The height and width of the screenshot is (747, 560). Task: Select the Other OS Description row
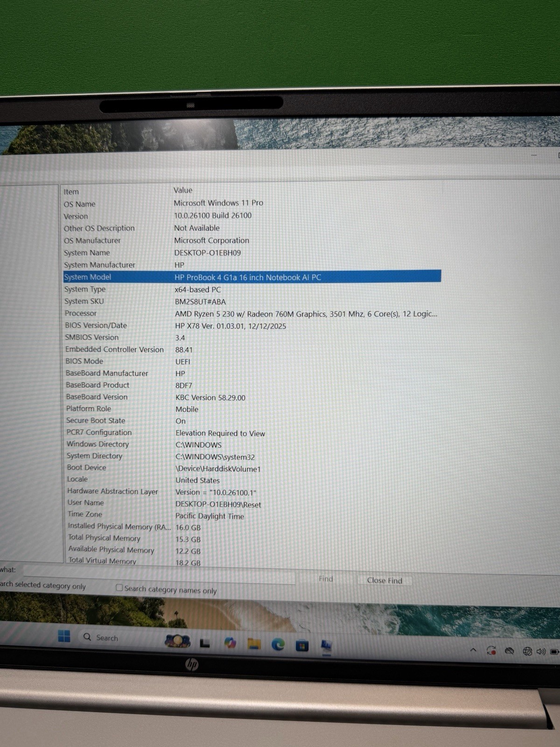pos(252,228)
